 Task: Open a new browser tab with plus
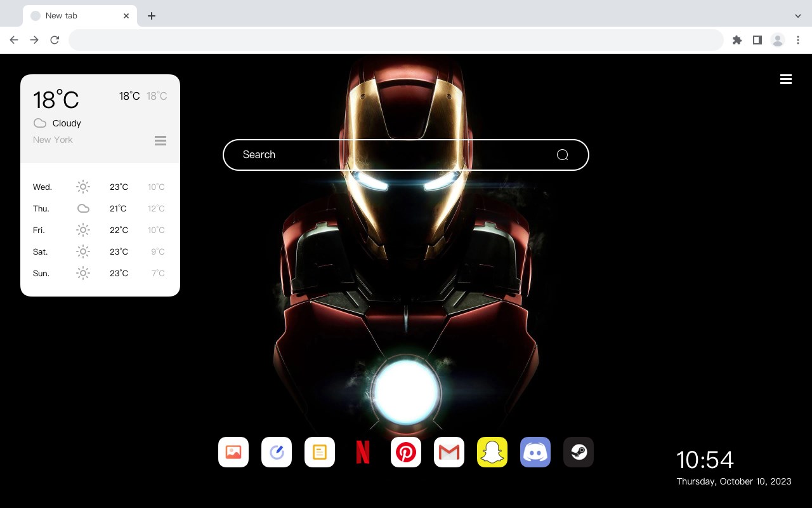click(x=151, y=16)
